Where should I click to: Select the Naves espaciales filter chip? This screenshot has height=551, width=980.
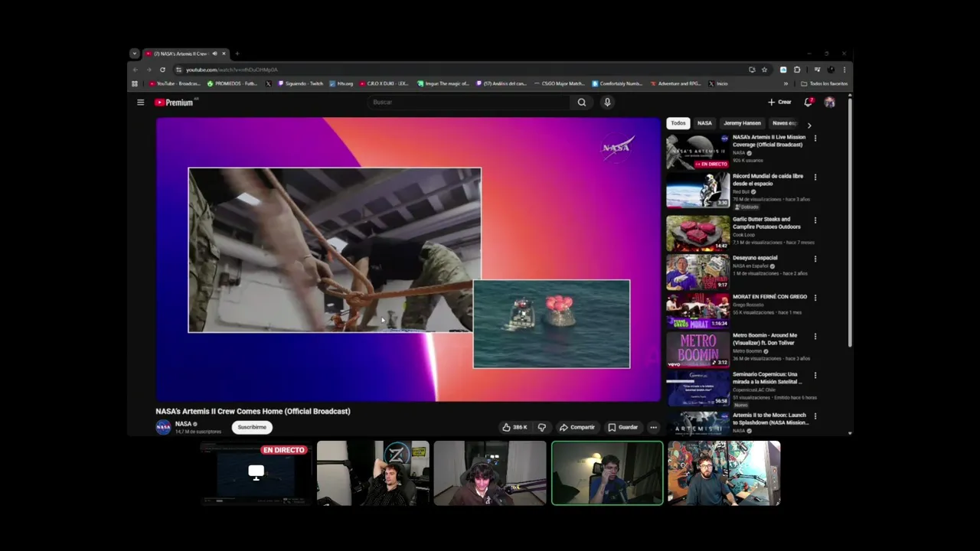785,123
